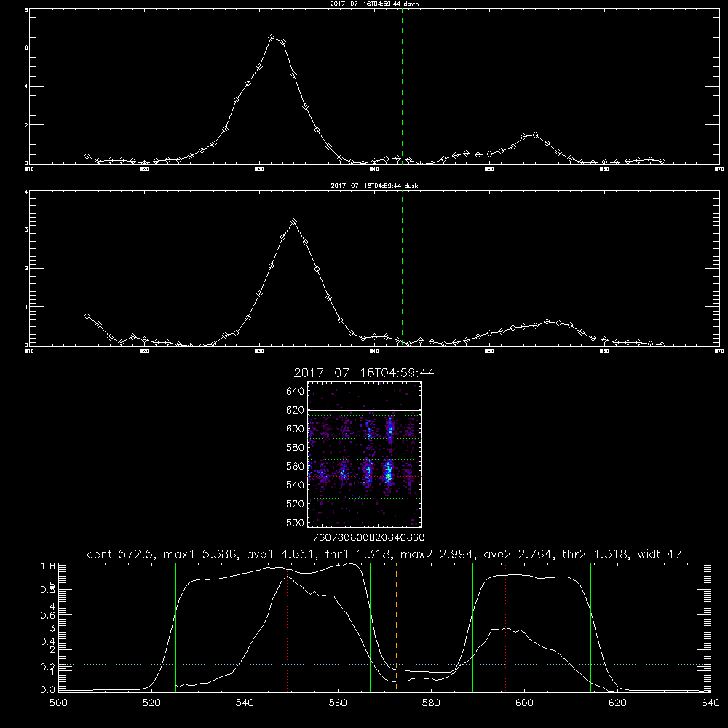Click the '540' label on bottom plot x-axis
This screenshot has height=728, width=728.
pos(245,703)
